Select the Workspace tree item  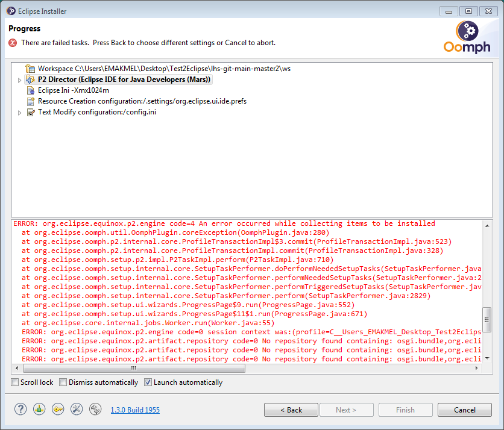(164, 69)
